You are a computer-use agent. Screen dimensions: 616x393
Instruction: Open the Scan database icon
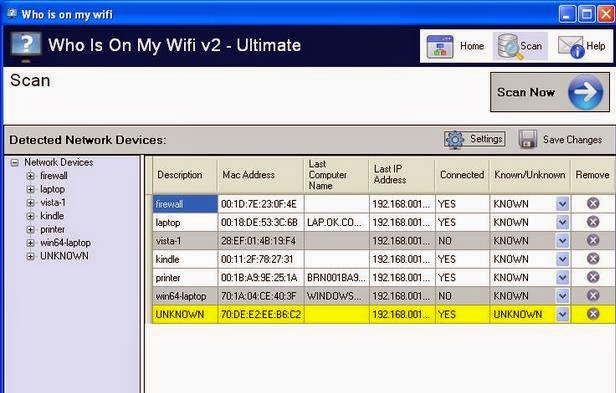tap(509, 46)
